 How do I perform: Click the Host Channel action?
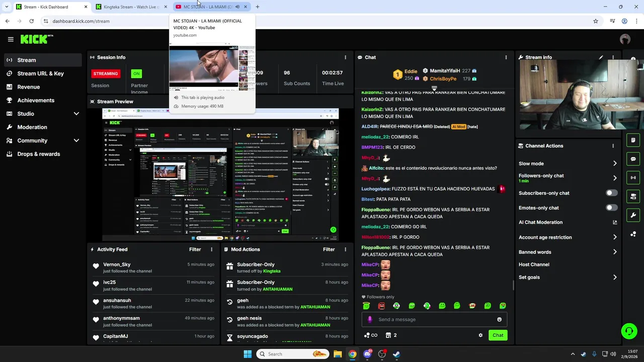tap(534, 264)
